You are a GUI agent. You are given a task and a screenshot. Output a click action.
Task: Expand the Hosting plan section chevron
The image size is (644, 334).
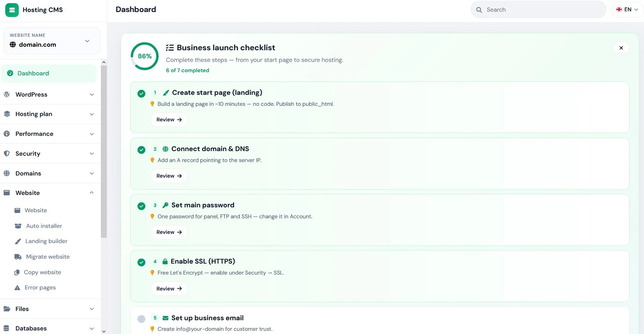(92, 114)
